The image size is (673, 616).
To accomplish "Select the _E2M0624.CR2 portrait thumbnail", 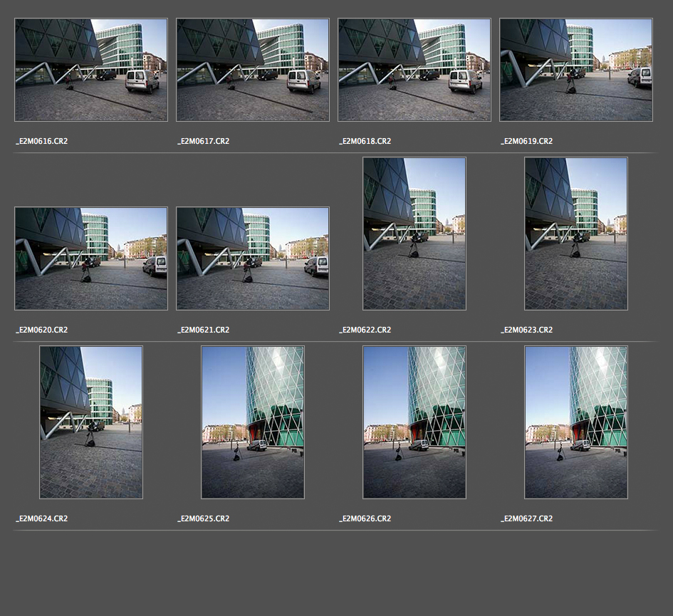I will click(91, 422).
